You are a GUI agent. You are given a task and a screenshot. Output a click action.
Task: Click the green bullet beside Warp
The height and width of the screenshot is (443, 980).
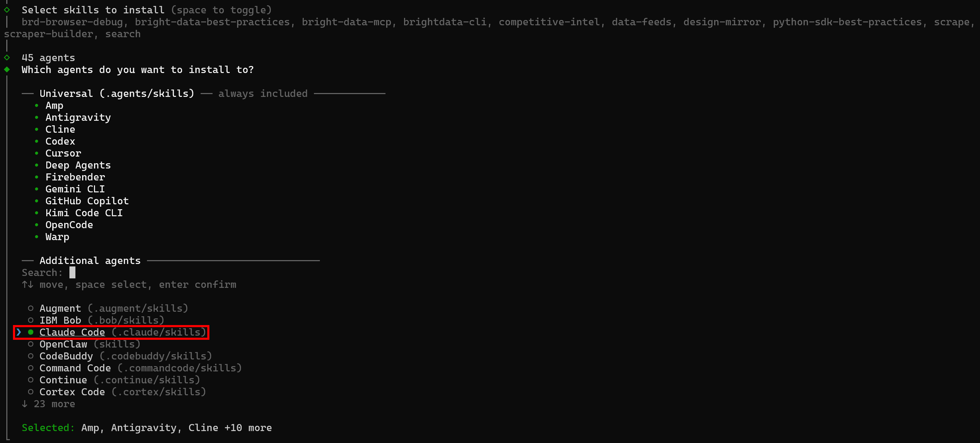36,237
